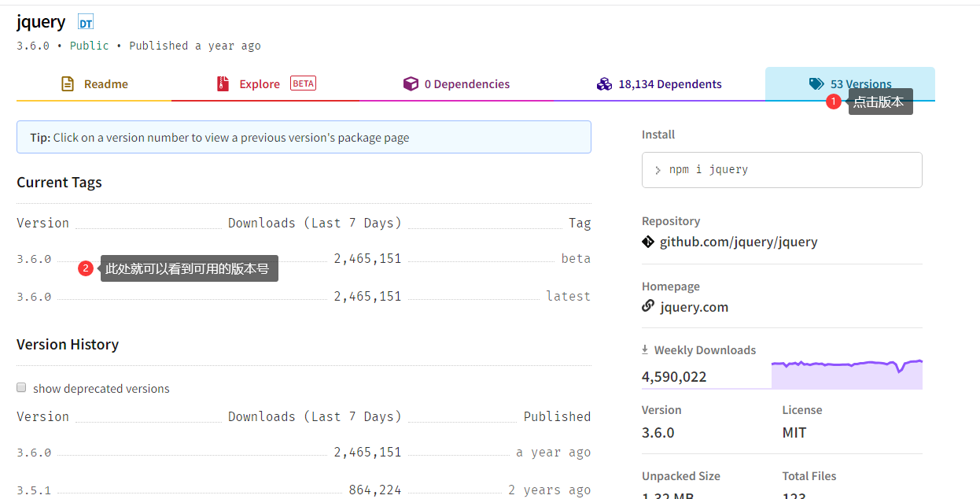
Task: Click the tip about previous version pages
Action: pyautogui.click(x=304, y=137)
